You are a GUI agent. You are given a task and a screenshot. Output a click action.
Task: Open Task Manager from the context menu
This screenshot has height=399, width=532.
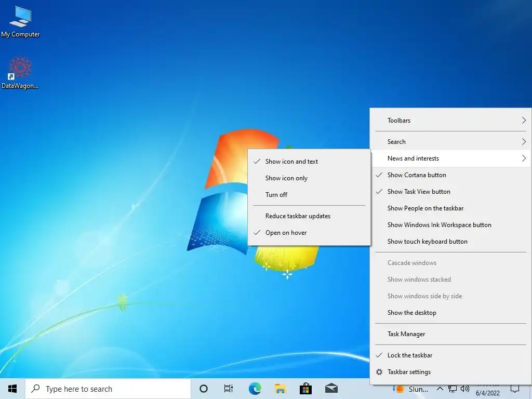pos(450,334)
